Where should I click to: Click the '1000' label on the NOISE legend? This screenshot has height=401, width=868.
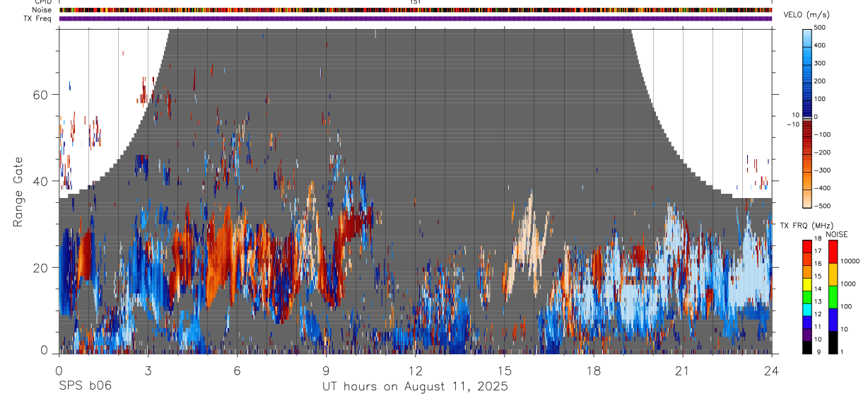click(847, 284)
